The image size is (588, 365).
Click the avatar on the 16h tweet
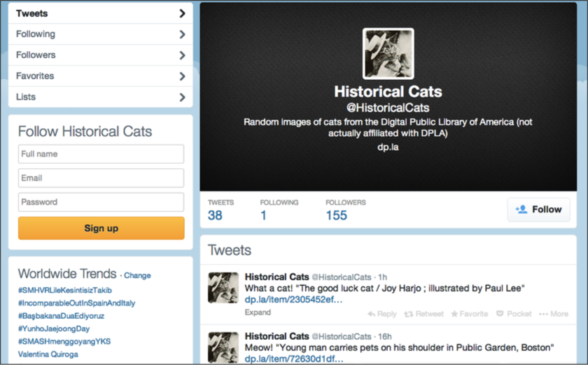point(223,347)
